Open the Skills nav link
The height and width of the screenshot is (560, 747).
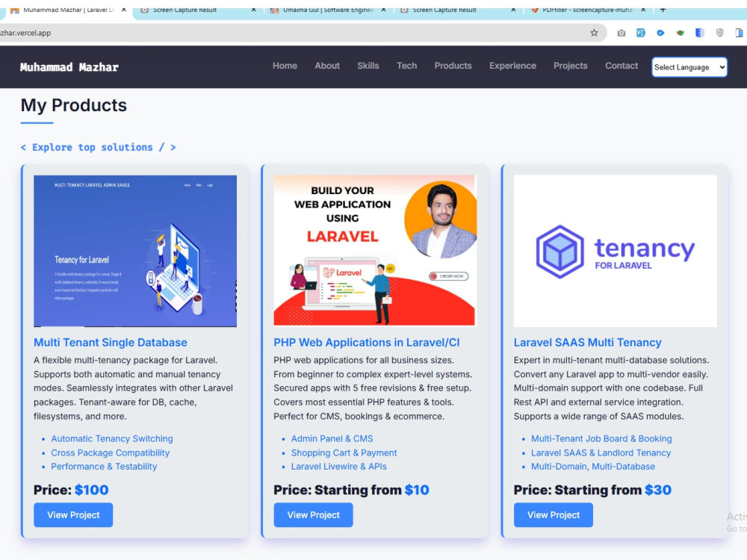[x=368, y=66]
